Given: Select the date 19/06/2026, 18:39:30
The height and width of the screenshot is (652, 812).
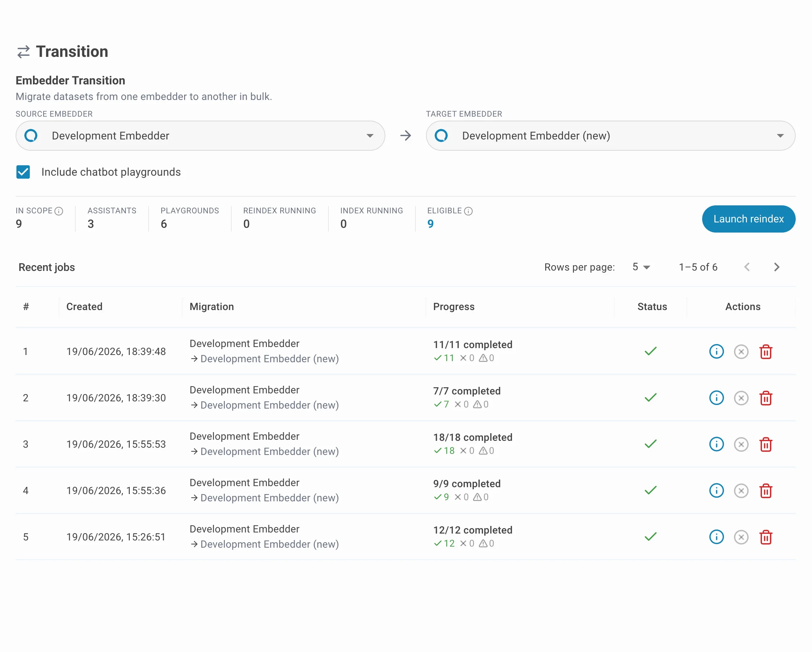Looking at the screenshot, I should click(x=116, y=398).
